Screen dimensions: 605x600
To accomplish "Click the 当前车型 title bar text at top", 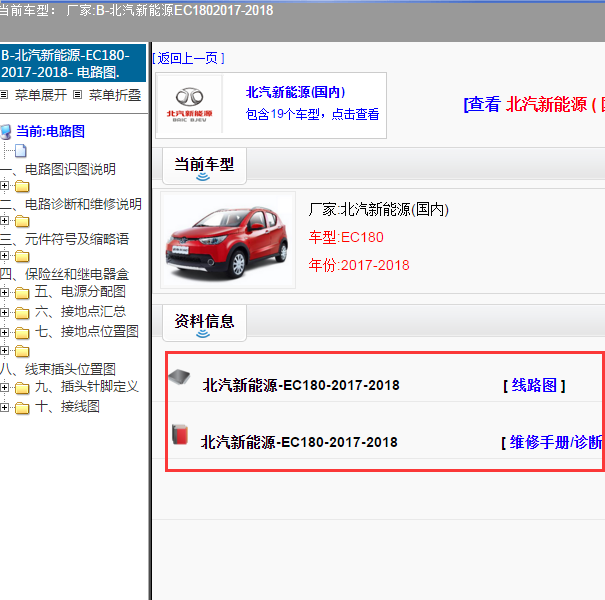I will [137, 10].
